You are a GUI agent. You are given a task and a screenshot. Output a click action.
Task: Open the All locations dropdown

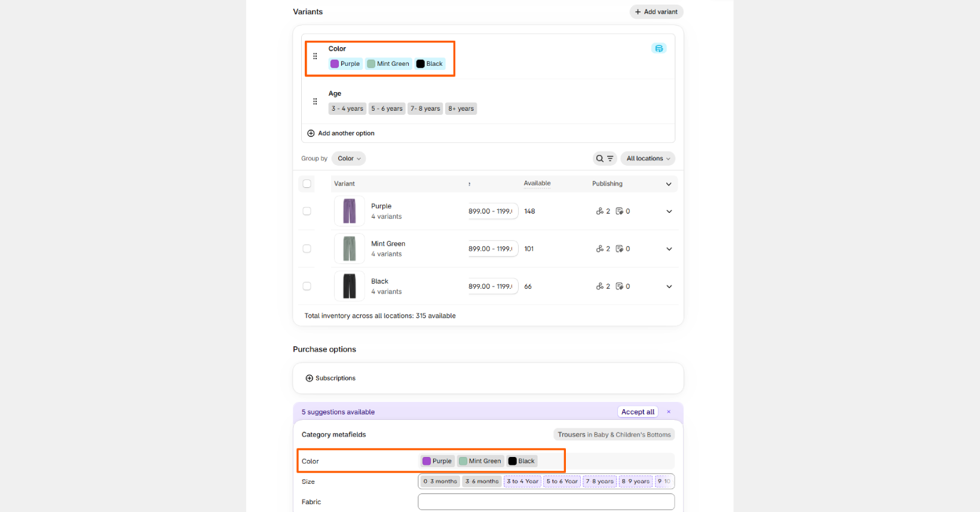point(648,159)
